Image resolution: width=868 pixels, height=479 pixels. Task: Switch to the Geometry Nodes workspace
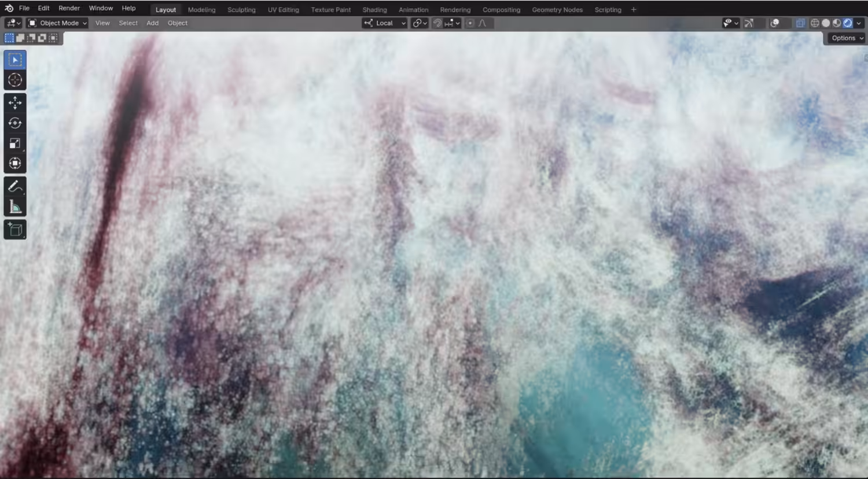(x=557, y=10)
